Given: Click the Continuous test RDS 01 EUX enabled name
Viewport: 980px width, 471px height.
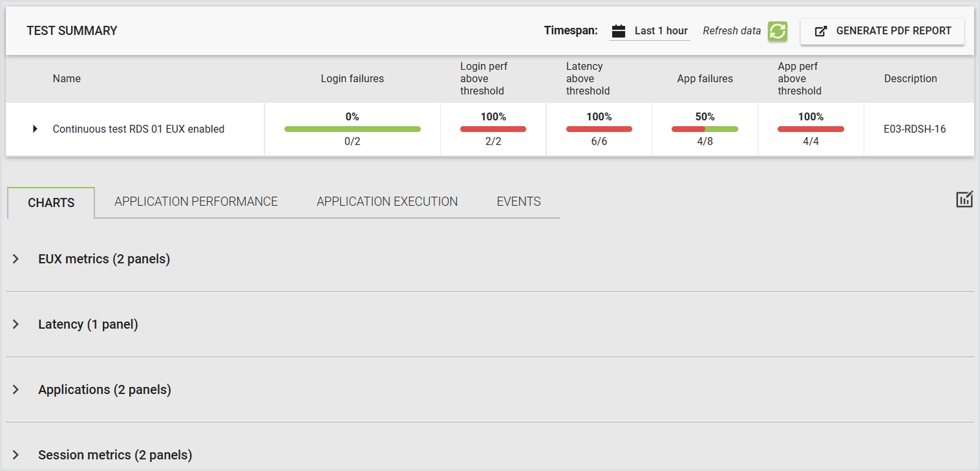Looking at the screenshot, I should 138,129.
